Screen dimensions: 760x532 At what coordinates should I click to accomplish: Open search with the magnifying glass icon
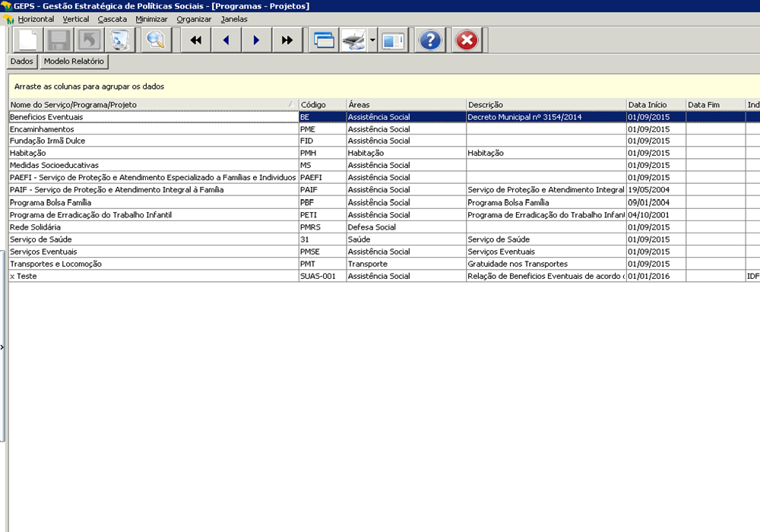click(156, 40)
